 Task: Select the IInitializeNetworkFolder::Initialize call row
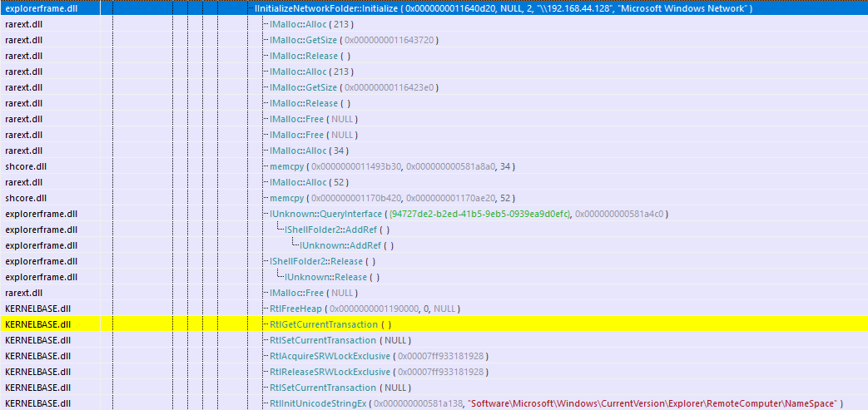[x=434, y=8]
